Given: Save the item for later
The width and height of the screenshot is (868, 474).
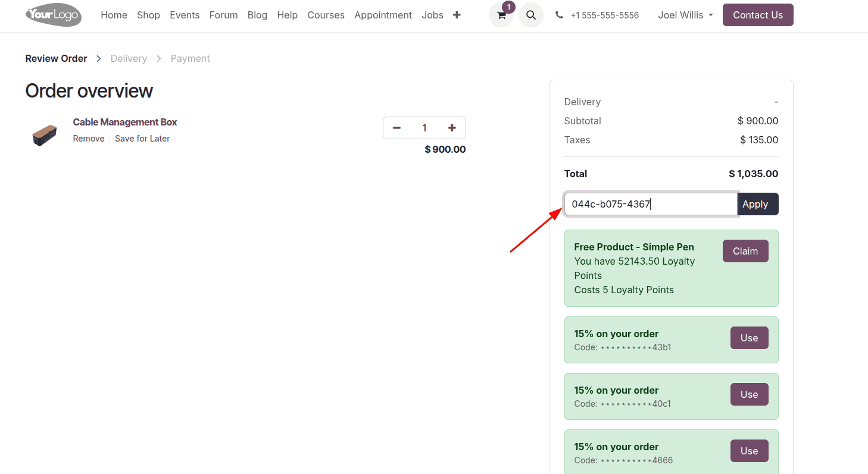Looking at the screenshot, I should tap(142, 139).
